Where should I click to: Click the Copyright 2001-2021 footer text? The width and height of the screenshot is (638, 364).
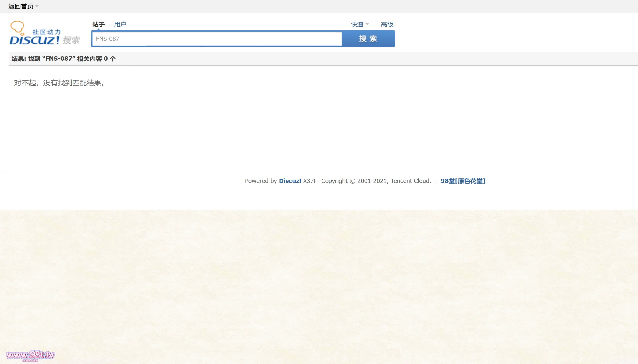point(355,181)
